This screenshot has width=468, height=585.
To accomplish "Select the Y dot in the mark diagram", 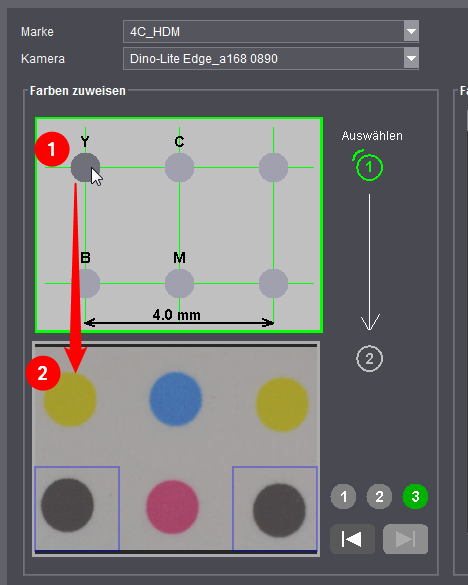I will click(85, 167).
